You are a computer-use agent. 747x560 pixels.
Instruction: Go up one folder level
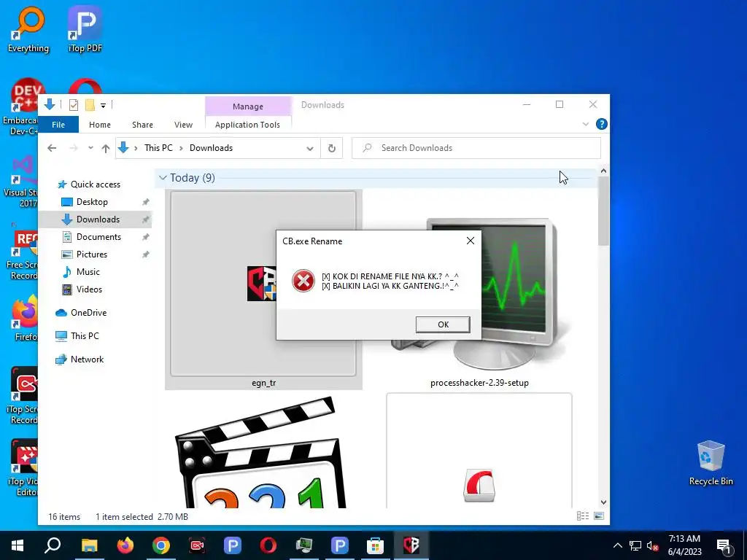click(106, 148)
